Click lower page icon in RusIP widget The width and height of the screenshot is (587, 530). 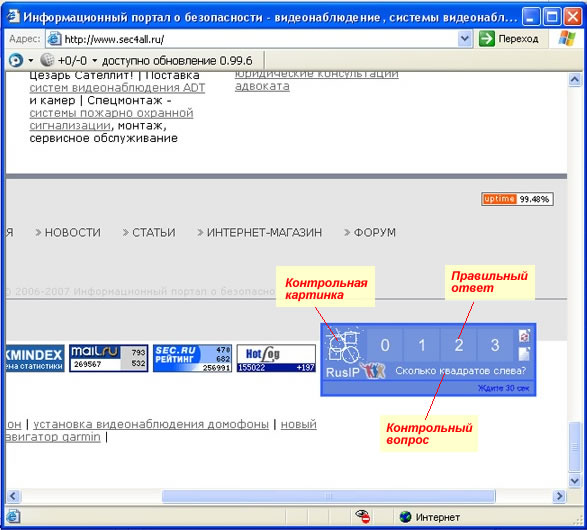(x=524, y=354)
